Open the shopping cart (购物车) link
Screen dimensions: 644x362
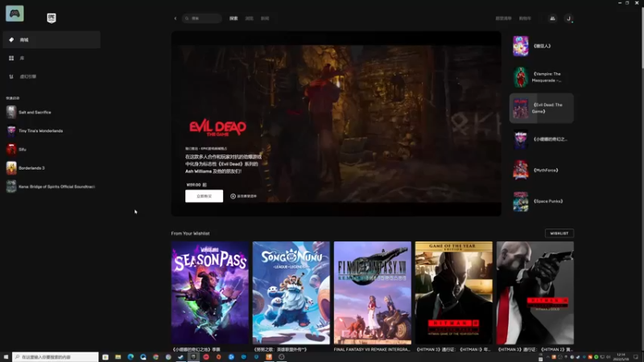tap(525, 19)
